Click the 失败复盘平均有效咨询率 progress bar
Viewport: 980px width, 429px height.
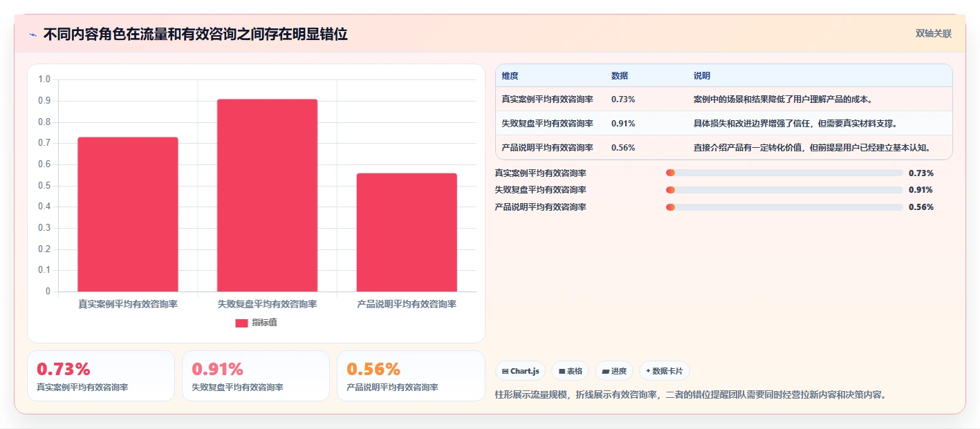(x=784, y=190)
